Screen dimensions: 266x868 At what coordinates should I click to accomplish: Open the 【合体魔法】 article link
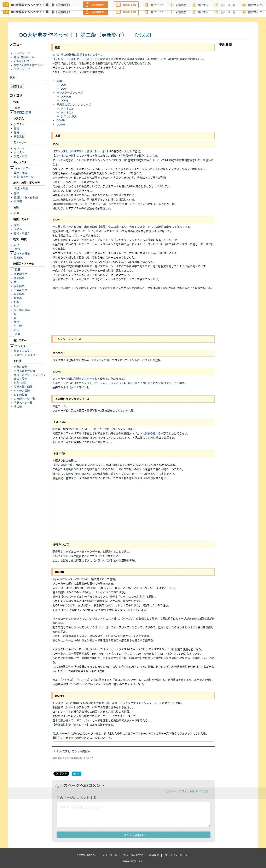pyautogui.click(x=60, y=725)
